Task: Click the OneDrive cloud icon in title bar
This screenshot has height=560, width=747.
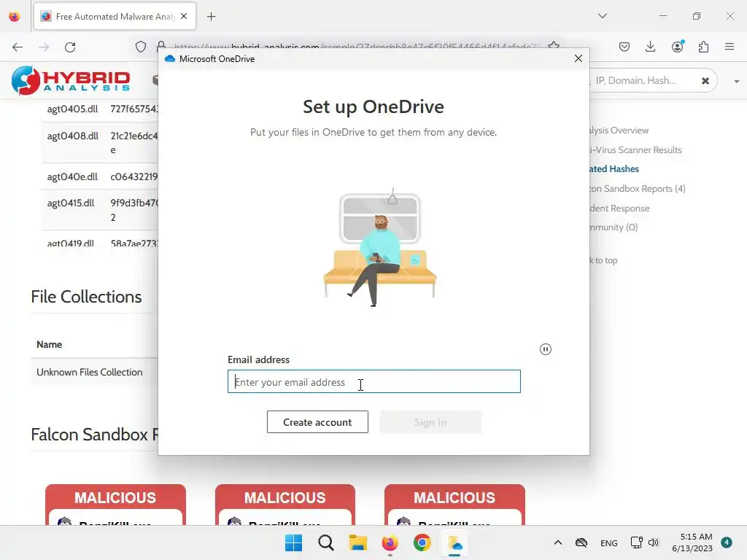Action: [x=170, y=58]
